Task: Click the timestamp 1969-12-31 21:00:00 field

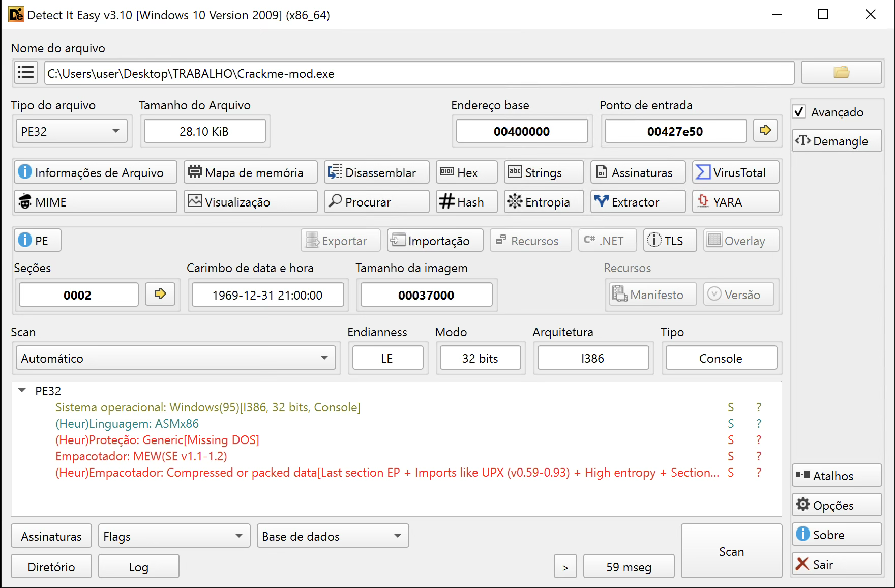Action: pyautogui.click(x=267, y=295)
